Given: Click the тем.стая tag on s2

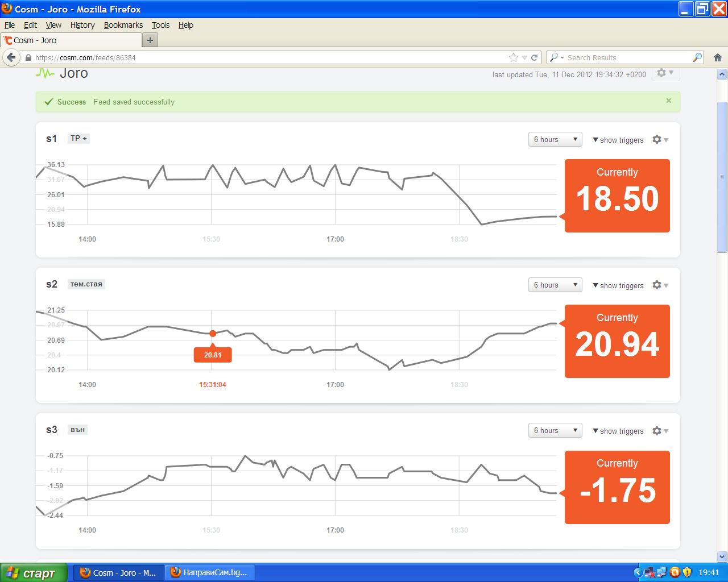Looking at the screenshot, I should [x=86, y=284].
